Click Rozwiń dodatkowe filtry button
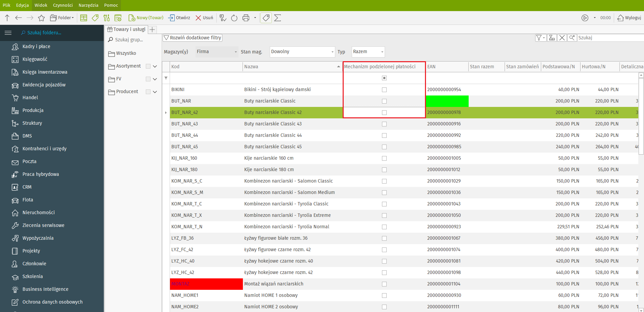644x312 pixels. (x=192, y=38)
